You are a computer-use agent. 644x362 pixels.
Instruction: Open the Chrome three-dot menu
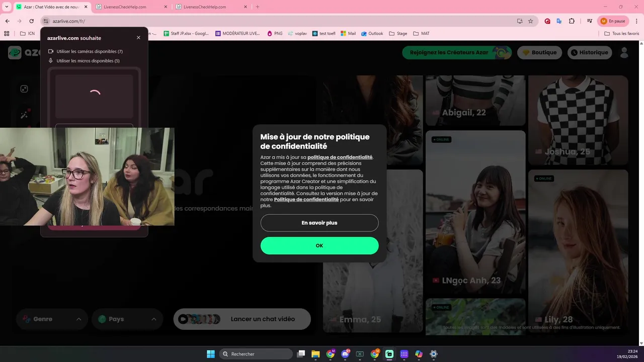click(x=636, y=21)
